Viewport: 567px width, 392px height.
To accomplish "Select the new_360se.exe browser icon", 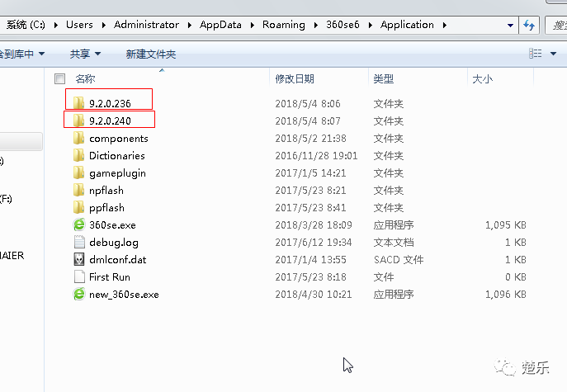I will pyautogui.click(x=79, y=294).
